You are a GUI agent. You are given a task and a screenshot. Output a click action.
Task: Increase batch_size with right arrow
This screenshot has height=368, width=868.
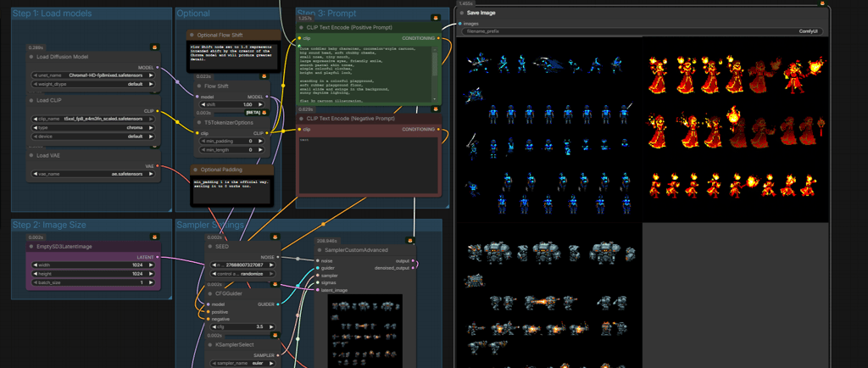[x=151, y=282]
